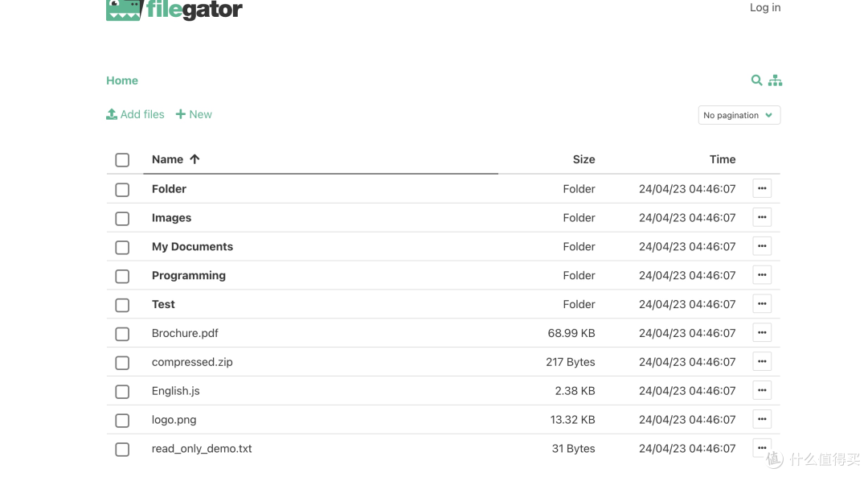Open the No pagination dropdown
868x477 pixels.
(x=738, y=114)
